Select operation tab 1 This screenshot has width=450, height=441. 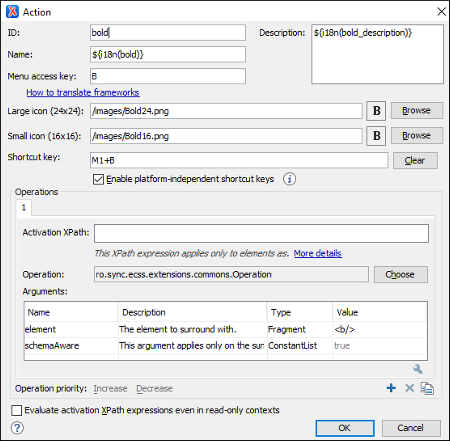(24, 208)
